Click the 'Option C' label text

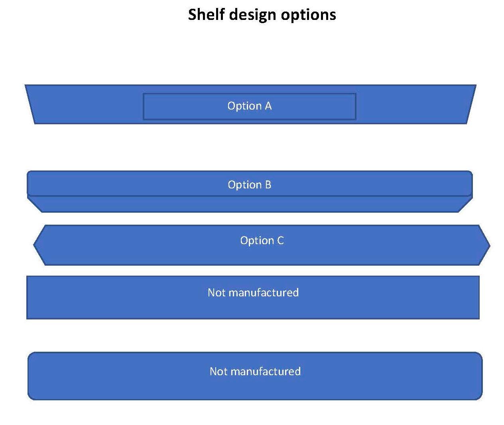[262, 241]
